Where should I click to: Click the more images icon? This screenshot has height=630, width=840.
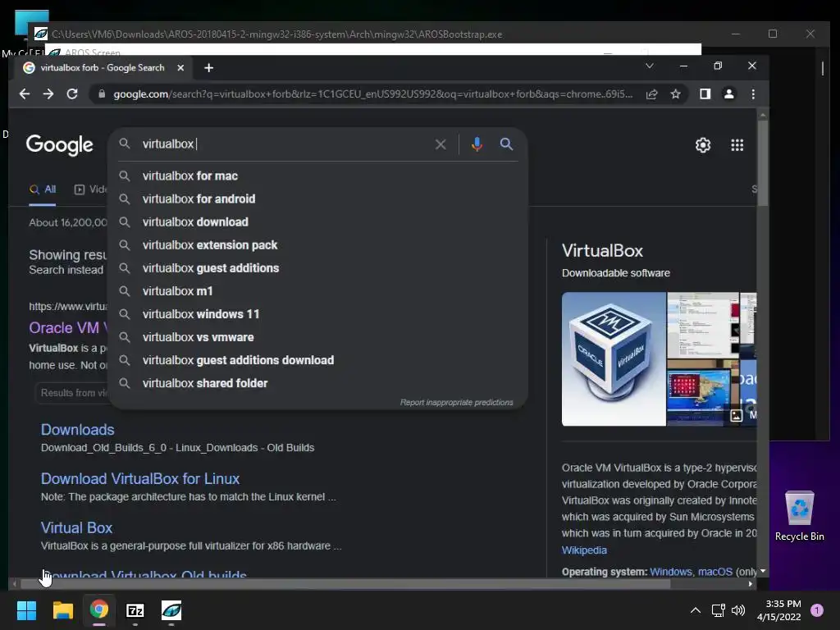(737, 415)
